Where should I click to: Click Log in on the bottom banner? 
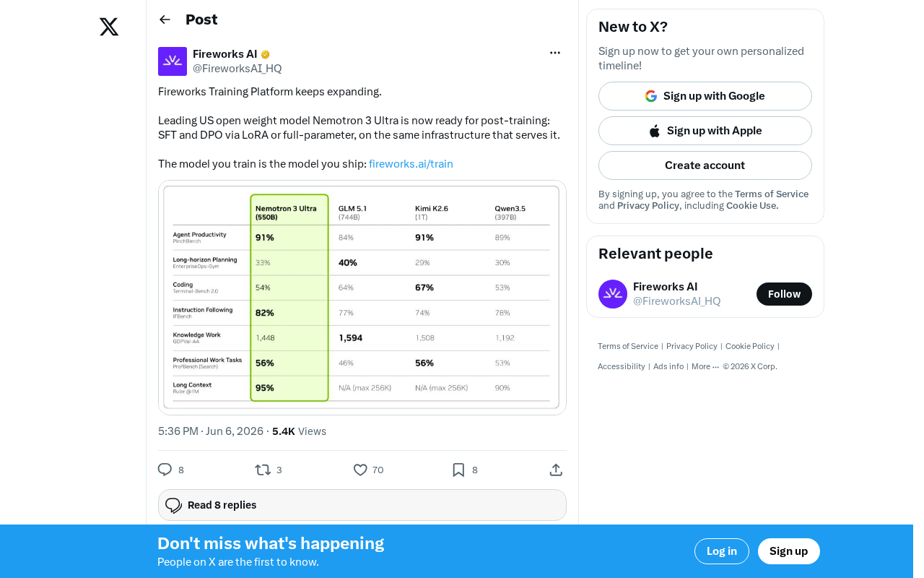(722, 551)
